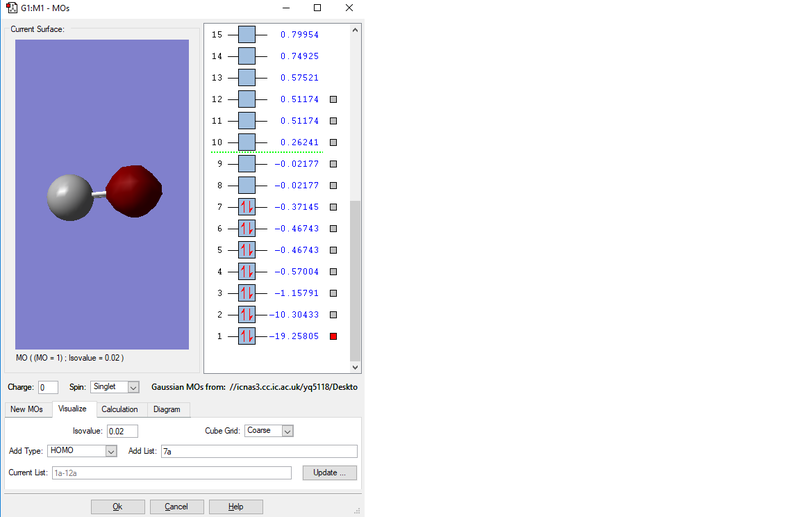Viewport: 800px width, 517px height.
Task: Show surface for MO 5 via its square marker
Action: pyautogui.click(x=334, y=250)
